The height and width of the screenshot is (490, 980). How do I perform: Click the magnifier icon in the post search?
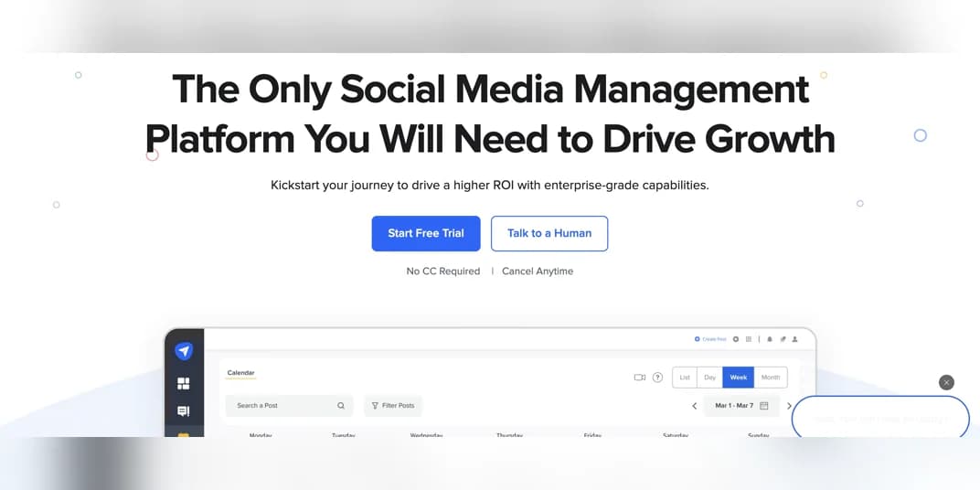click(341, 406)
